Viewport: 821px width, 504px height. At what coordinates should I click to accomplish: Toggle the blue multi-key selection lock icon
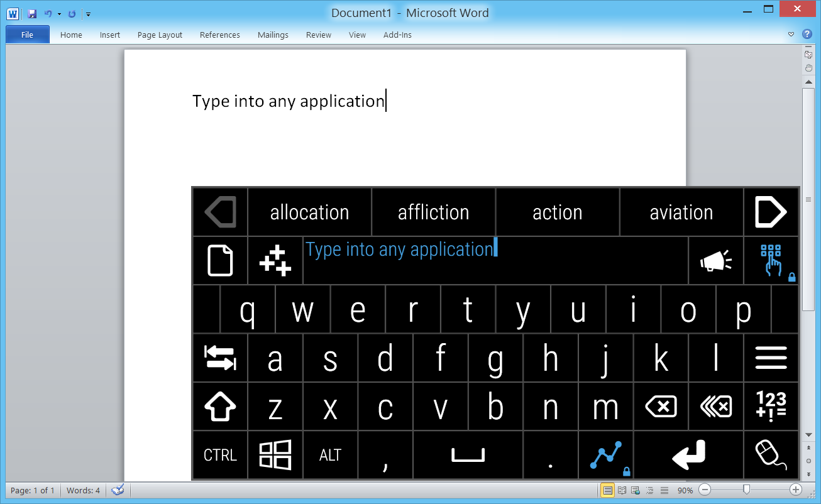click(771, 260)
